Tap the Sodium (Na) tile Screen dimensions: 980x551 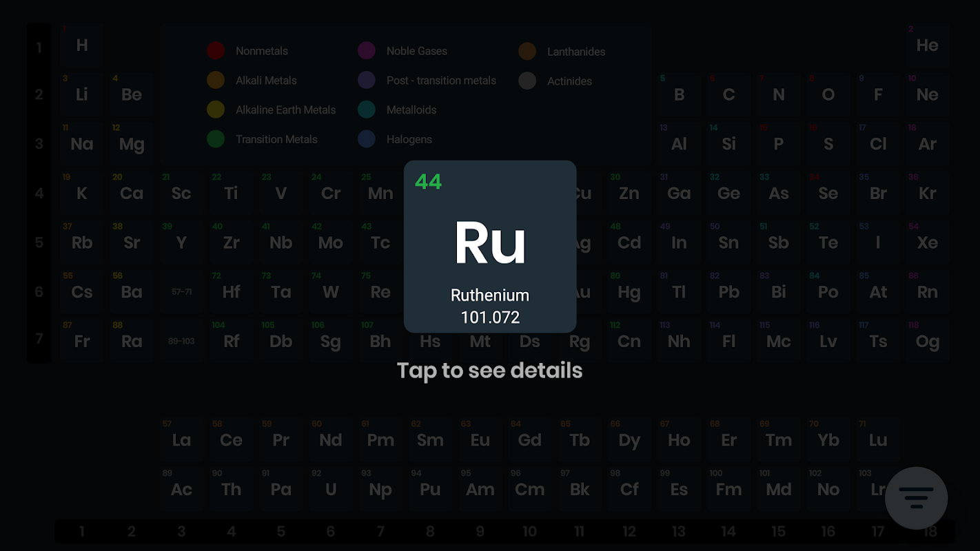(x=82, y=144)
